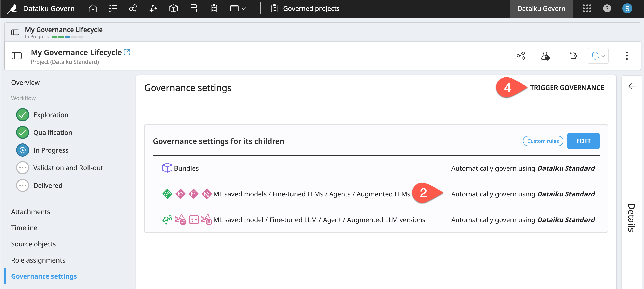This screenshot has width=644, height=289.
Task: Expand the notification bell dropdown chevron
Action: tap(603, 56)
